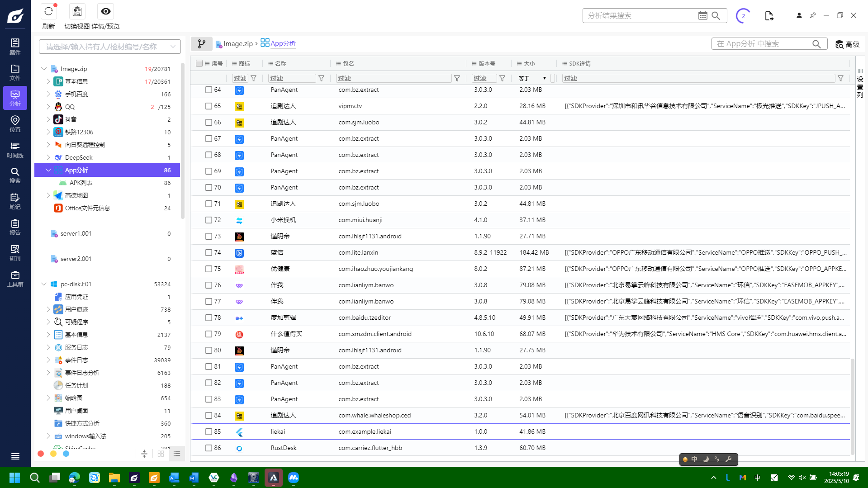Open the 笔记 sidebar section
The width and height of the screenshot is (868, 488).
click(15, 201)
